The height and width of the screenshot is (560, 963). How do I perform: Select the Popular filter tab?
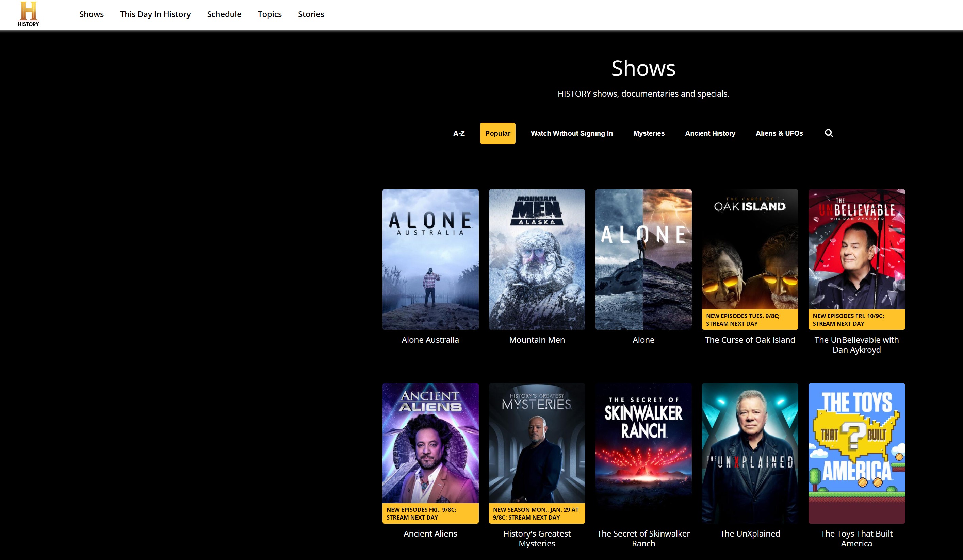pos(497,133)
